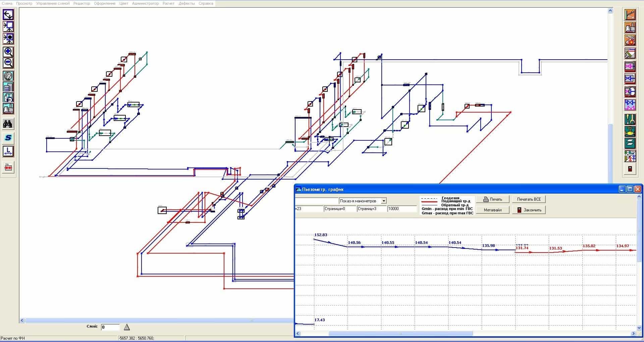The image size is (644, 342).
Task: Click the binoculars search icon
Action: 8,124
